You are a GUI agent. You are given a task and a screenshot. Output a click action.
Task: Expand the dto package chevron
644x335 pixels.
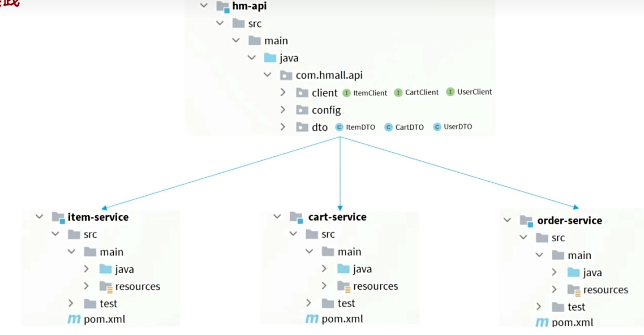coord(283,127)
